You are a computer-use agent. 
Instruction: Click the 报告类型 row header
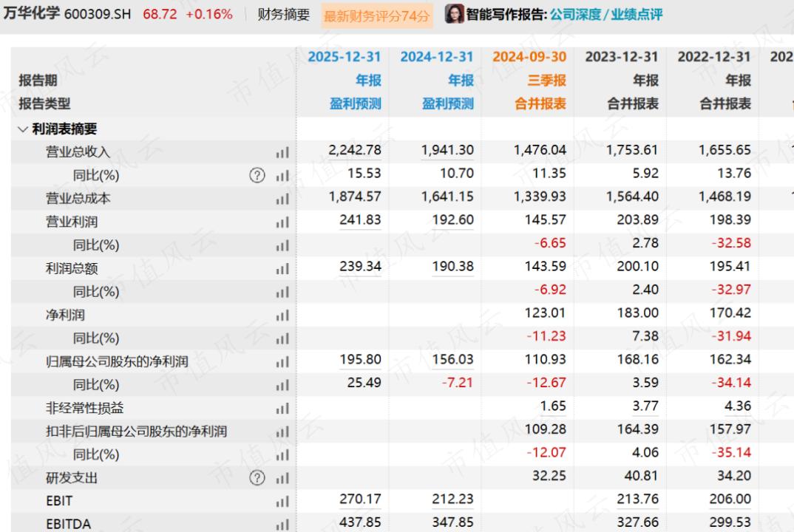click(44, 103)
